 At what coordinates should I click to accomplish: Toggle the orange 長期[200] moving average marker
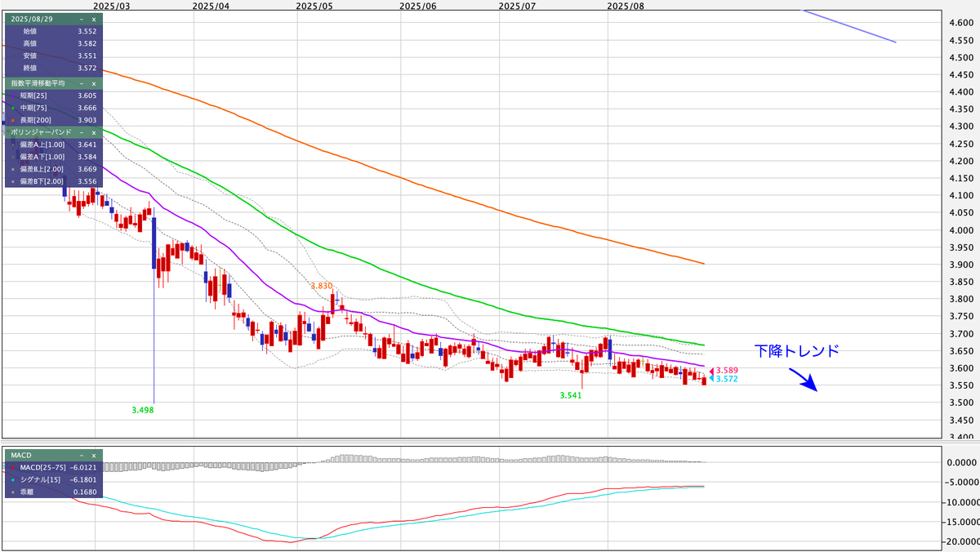coord(13,120)
